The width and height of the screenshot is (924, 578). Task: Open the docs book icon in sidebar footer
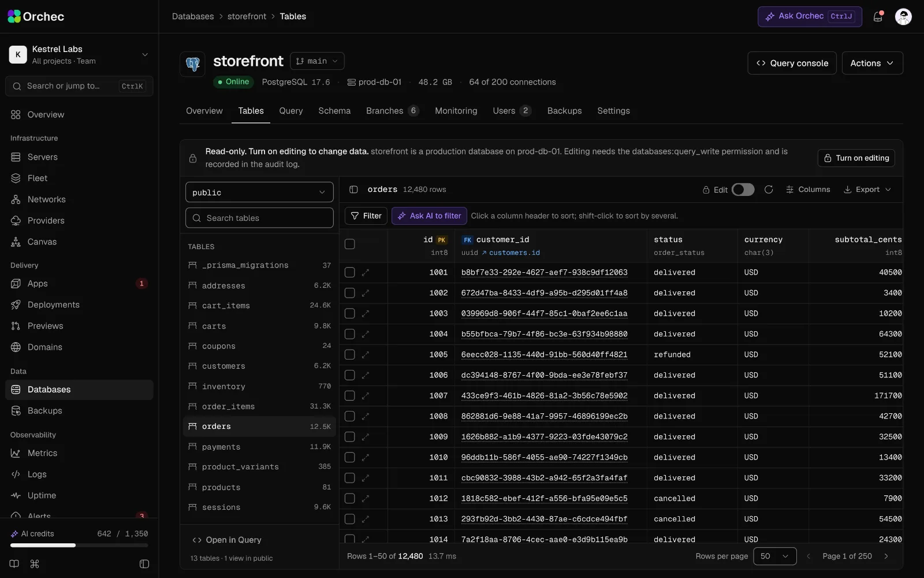coord(14,564)
